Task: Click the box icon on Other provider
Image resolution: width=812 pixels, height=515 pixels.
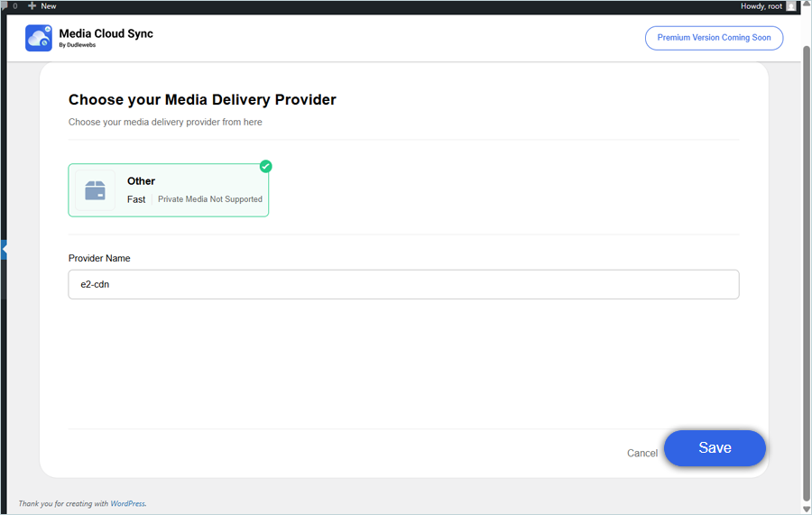Action: pos(95,190)
